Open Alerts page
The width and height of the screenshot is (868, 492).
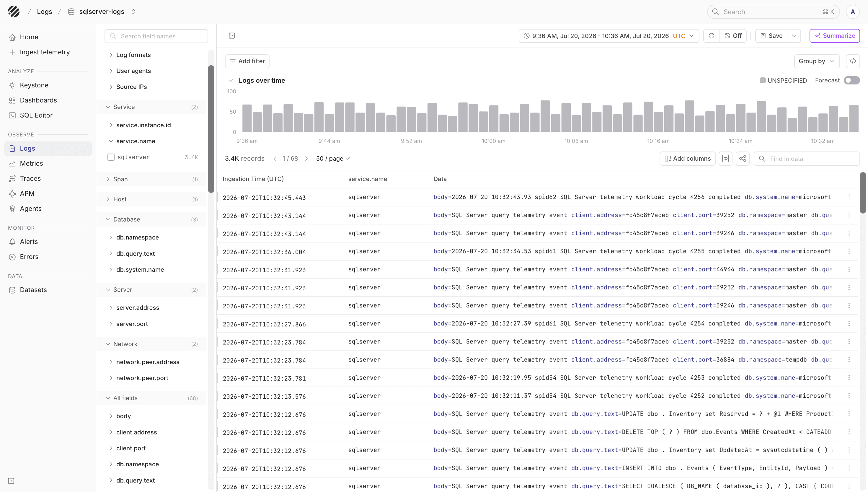pos(48,242)
